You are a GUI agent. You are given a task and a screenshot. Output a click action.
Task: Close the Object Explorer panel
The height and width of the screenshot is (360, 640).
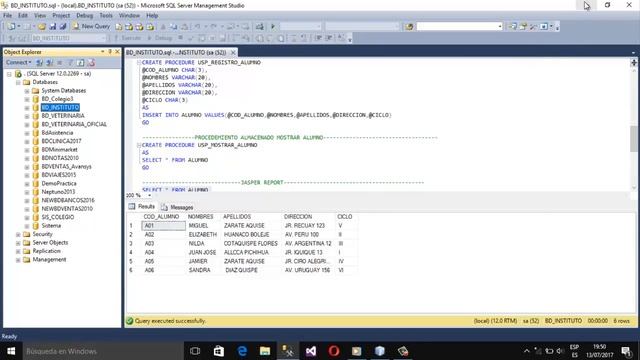(117, 52)
